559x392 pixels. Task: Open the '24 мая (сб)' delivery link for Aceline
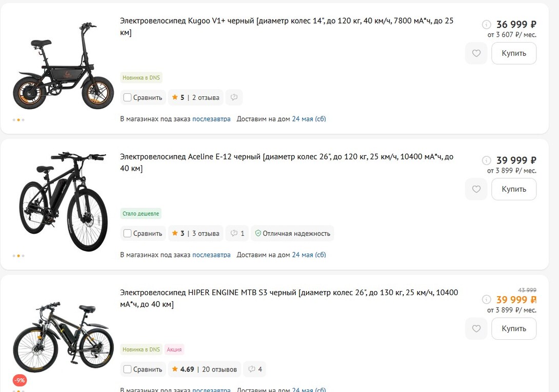point(309,255)
